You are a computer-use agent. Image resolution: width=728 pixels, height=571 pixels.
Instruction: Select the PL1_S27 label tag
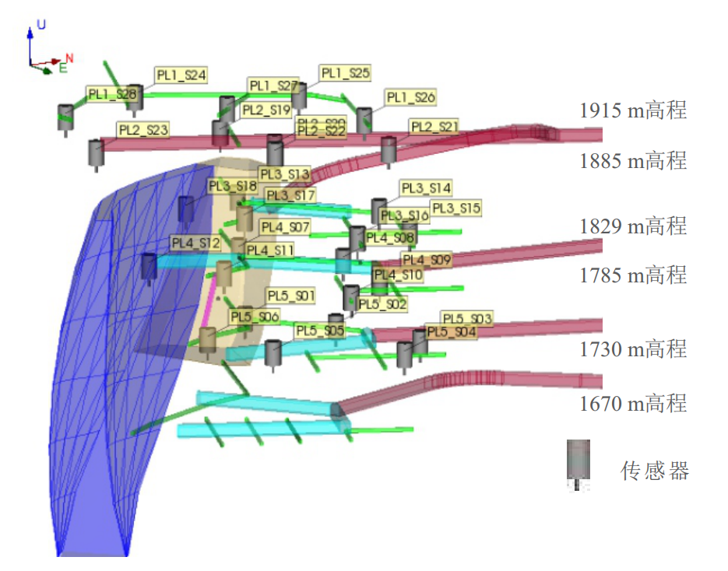[x=273, y=85]
